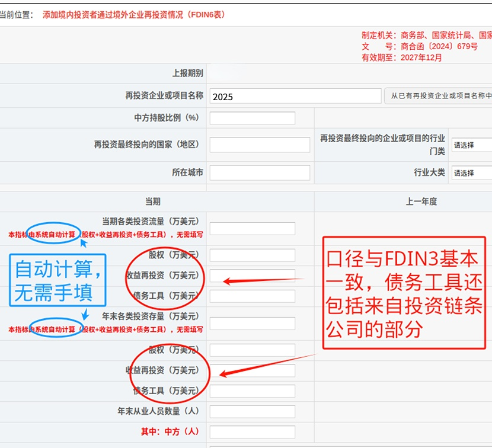Click the 当期 column header
Screen dimensions: 492x448
coord(153,201)
